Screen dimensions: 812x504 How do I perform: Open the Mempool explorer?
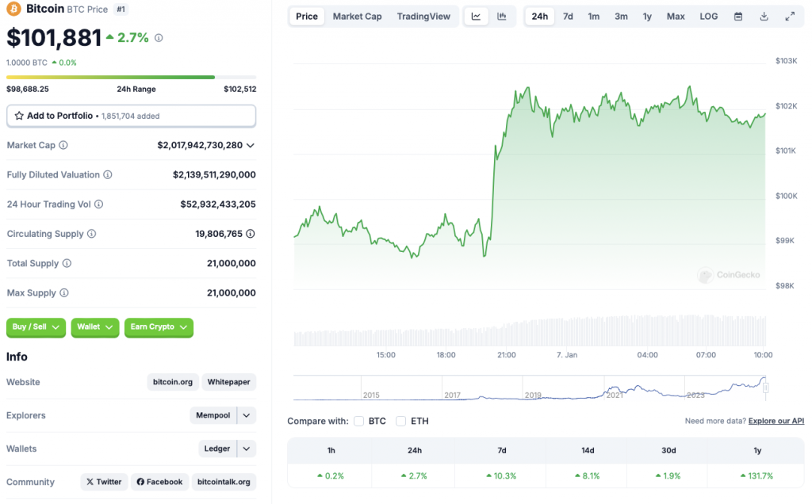(x=213, y=415)
